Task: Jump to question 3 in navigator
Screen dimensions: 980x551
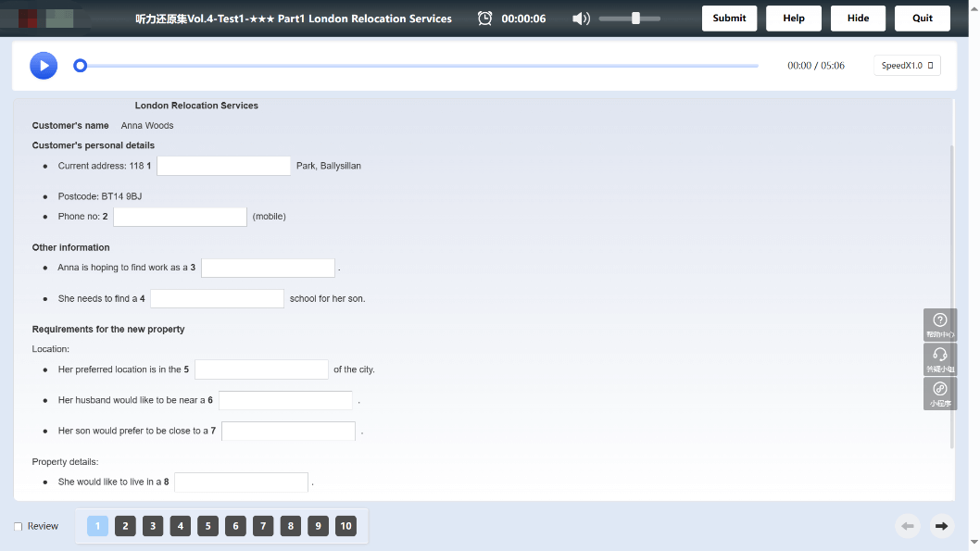Action: pyautogui.click(x=153, y=526)
